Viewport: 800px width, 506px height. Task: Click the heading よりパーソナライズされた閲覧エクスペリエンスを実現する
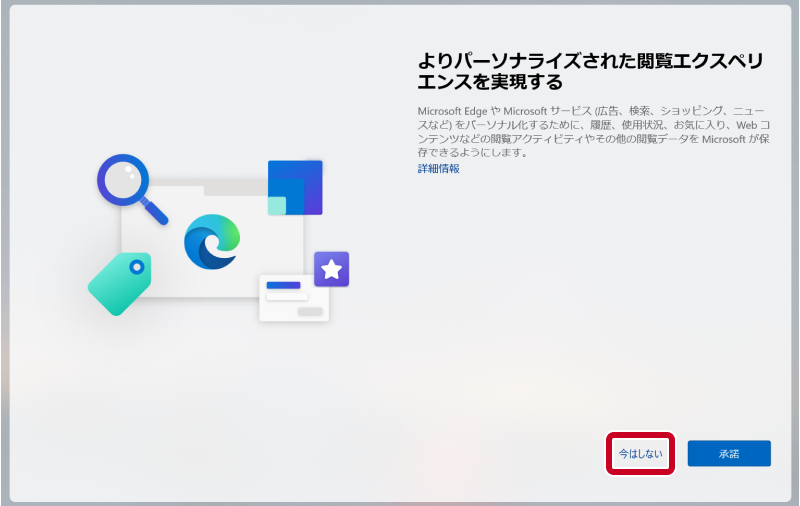[x=590, y=71]
